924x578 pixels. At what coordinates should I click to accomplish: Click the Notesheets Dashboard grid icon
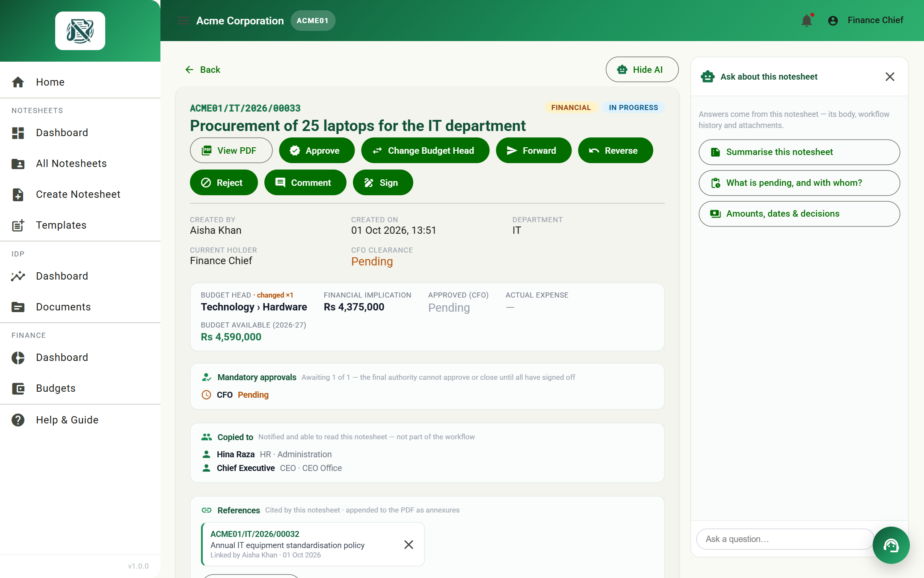pos(18,133)
